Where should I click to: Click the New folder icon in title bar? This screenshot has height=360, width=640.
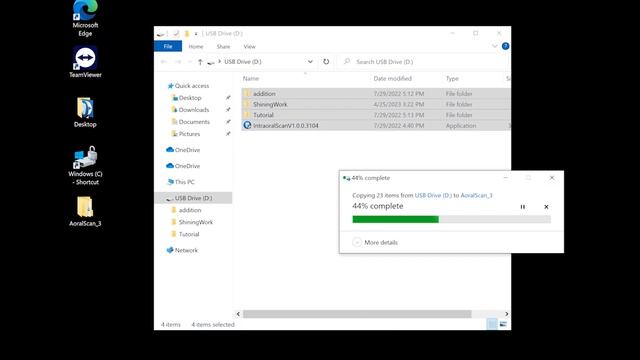(187, 33)
